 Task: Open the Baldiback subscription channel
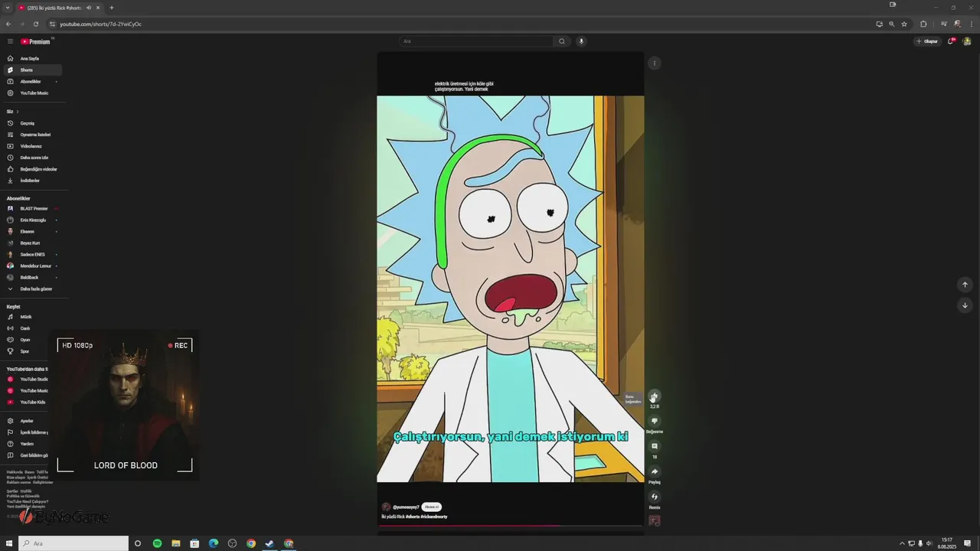click(33, 277)
